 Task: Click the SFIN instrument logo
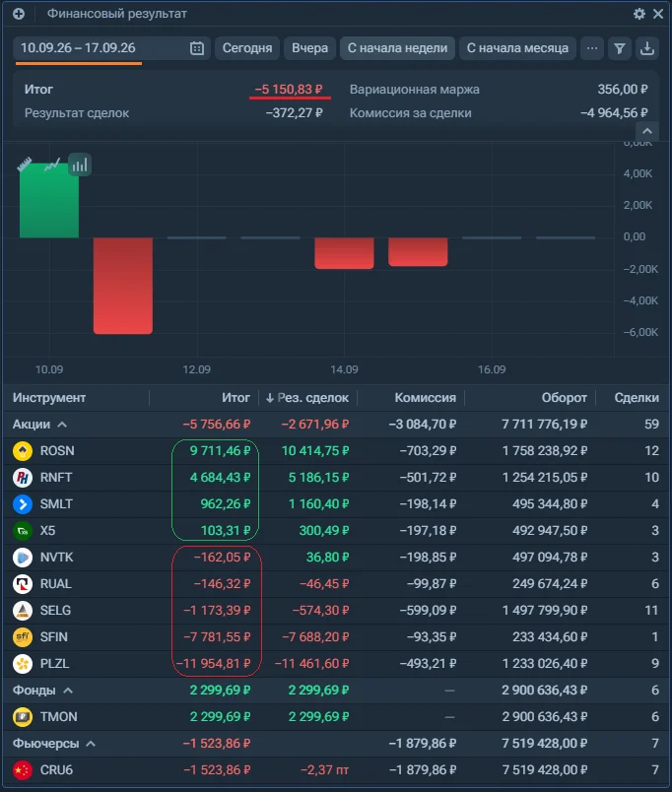tap(23, 637)
